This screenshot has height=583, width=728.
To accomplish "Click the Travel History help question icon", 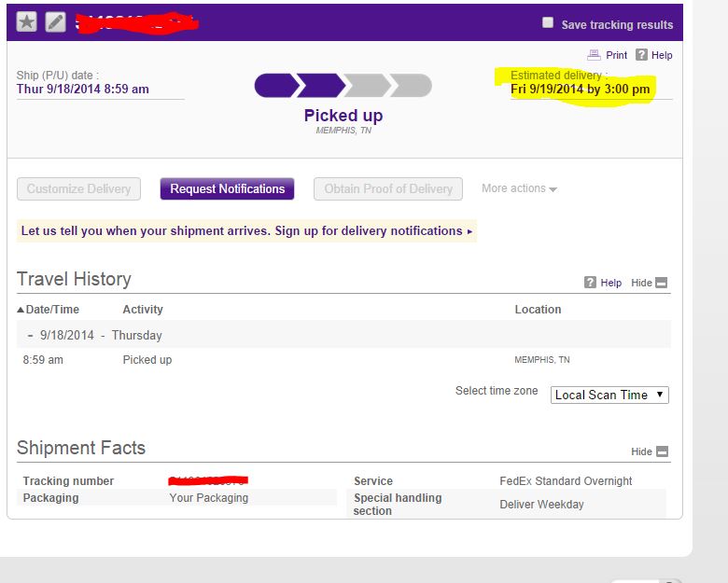I will pyautogui.click(x=590, y=283).
